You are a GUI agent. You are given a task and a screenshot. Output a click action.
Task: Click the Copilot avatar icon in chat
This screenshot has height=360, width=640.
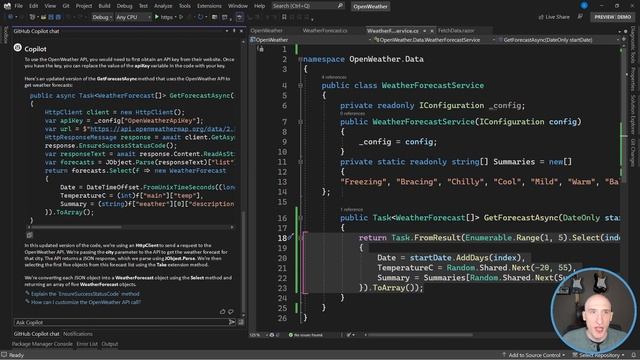point(18,48)
